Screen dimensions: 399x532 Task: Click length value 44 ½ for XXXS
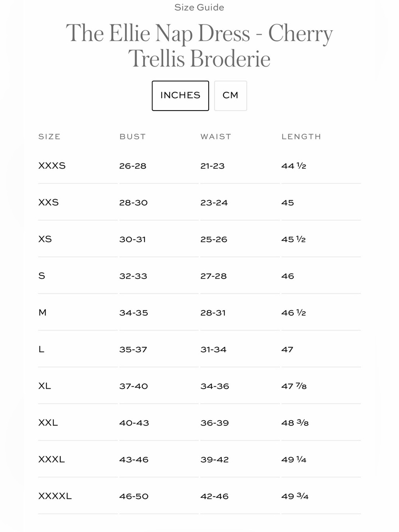[x=294, y=166]
